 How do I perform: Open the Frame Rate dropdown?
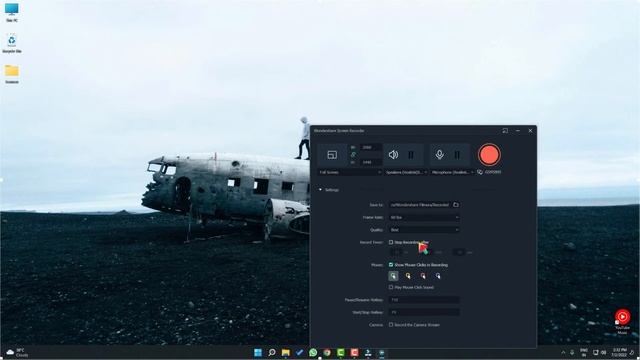click(x=424, y=218)
